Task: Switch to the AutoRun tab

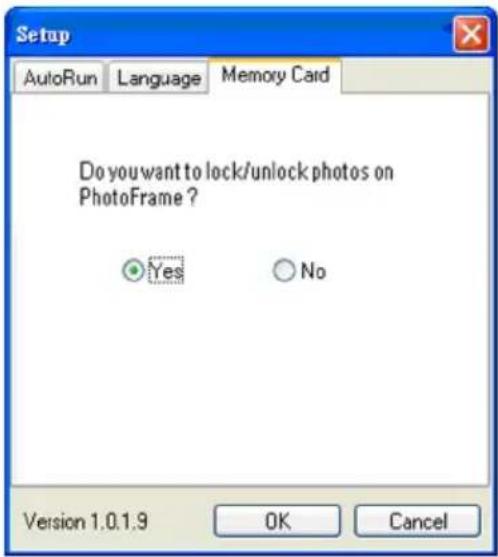Action: 59,77
